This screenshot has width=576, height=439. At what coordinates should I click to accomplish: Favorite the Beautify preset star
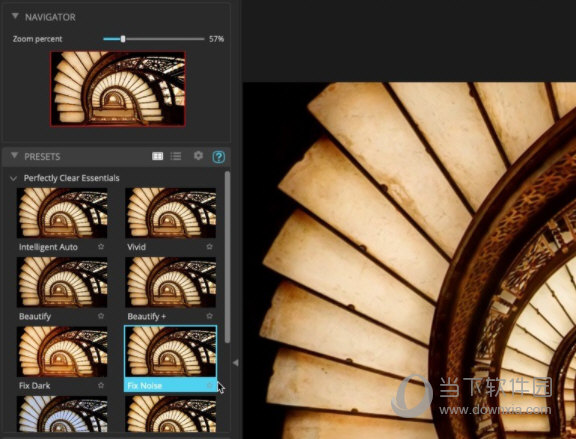coord(101,316)
